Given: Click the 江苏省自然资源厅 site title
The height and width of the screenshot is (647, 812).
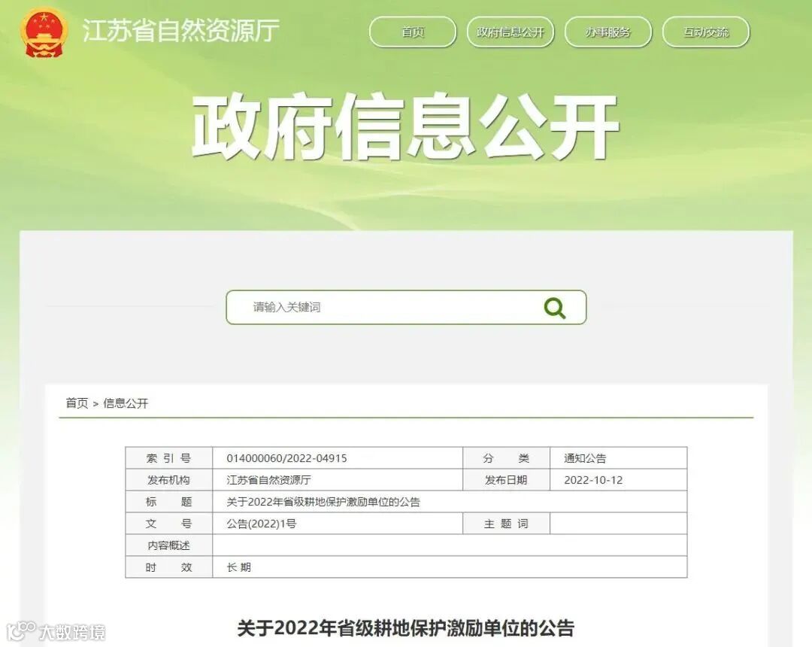Looking at the screenshot, I should click(180, 30).
